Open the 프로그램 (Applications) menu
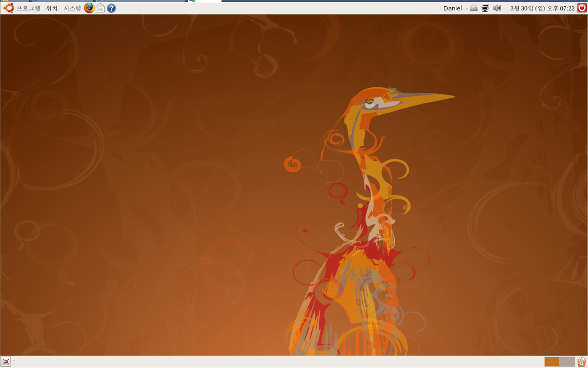 coord(28,8)
